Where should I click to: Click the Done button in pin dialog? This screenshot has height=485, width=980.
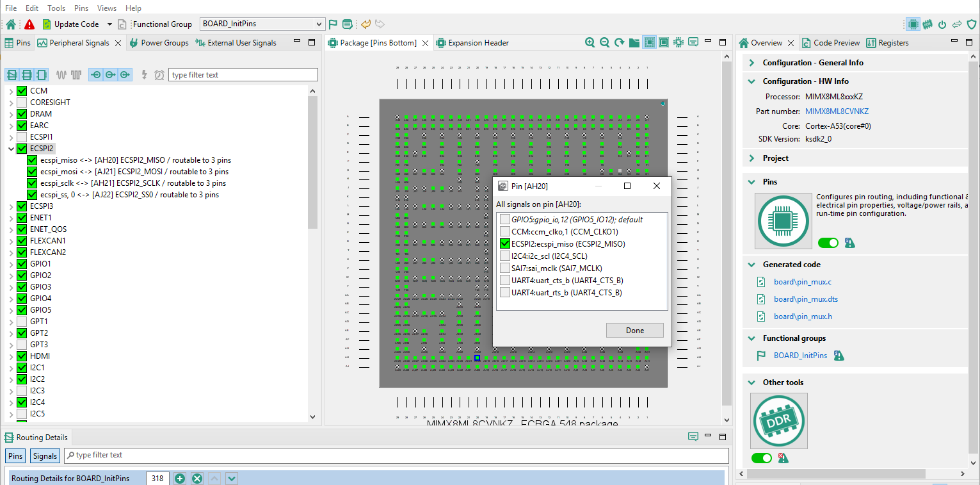(x=634, y=330)
